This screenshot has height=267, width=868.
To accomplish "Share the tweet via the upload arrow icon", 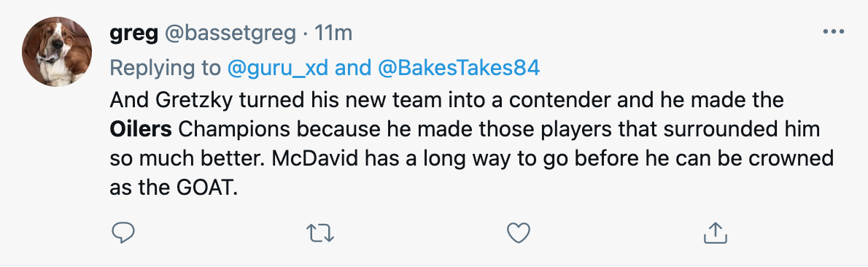I will click(x=715, y=233).
